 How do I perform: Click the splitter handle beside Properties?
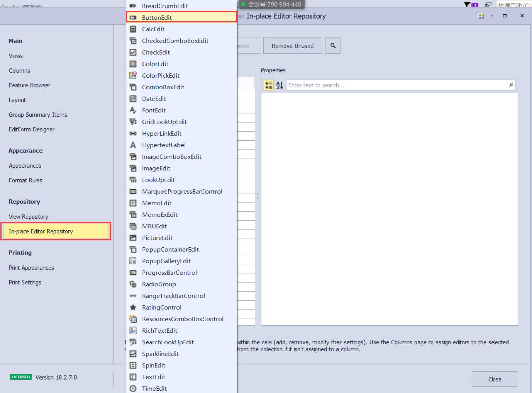[x=258, y=196]
